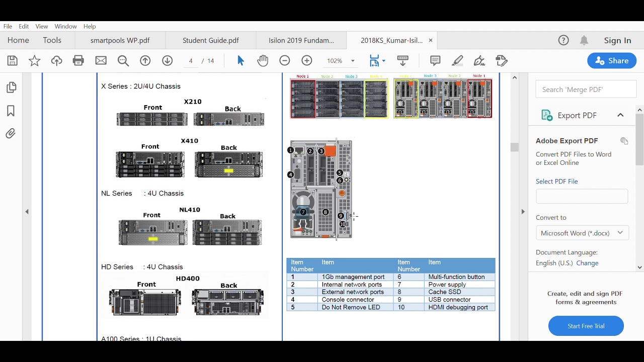Click the star bookmark icon in toolbar

[34, 61]
